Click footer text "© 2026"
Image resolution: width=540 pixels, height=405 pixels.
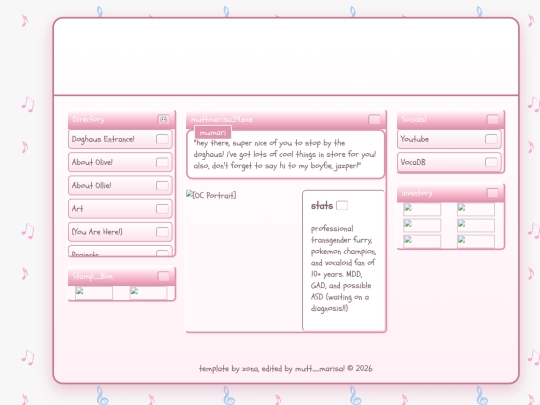pyautogui.click(x=360, y=368)
